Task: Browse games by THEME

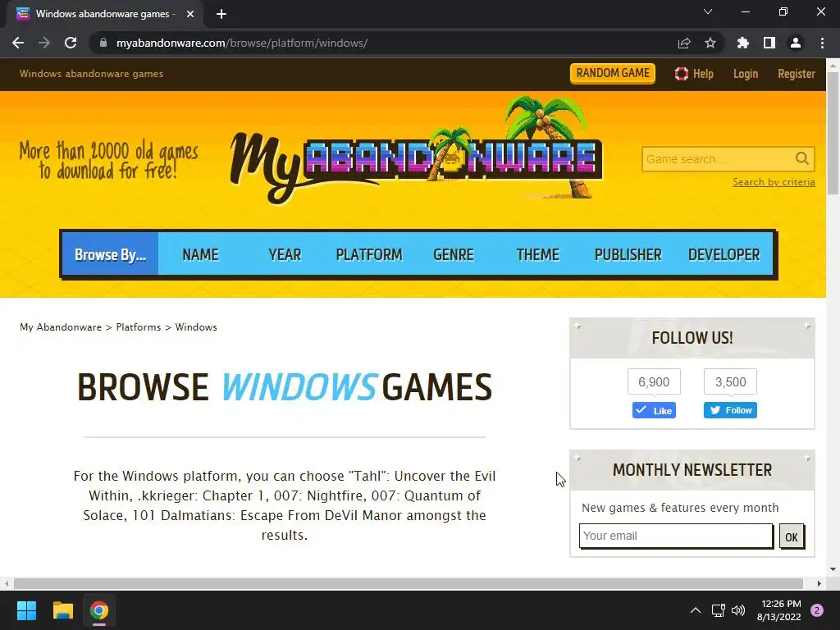Action: coord(537,254)
